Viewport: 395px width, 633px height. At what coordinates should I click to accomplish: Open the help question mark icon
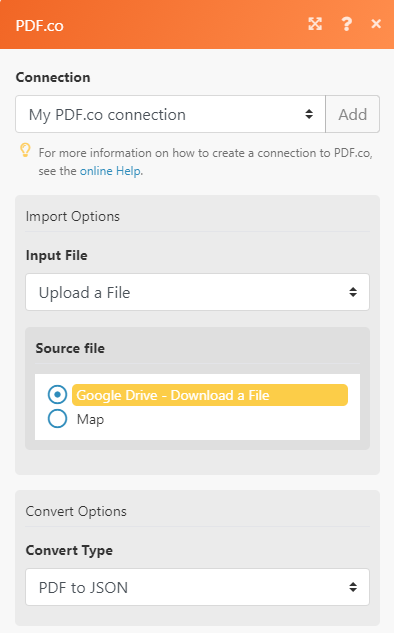pyautogui.click(x=346, y=24)
